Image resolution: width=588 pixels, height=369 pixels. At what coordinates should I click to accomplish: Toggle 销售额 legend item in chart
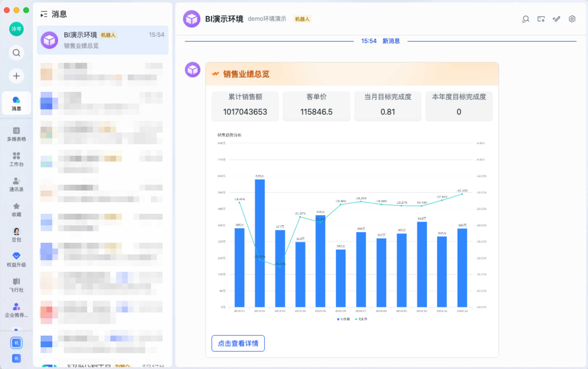click(x=343, y=319)
